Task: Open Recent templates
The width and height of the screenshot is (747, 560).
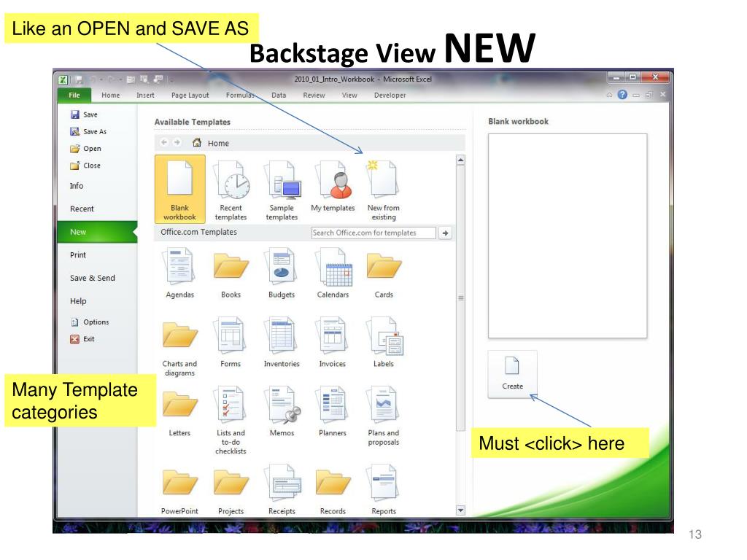Action: point(231,190)
